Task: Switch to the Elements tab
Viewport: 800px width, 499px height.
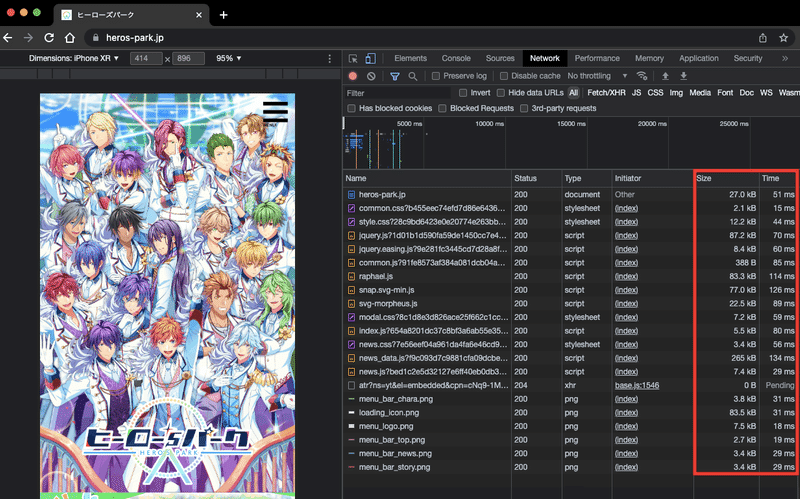Action: 410,58
